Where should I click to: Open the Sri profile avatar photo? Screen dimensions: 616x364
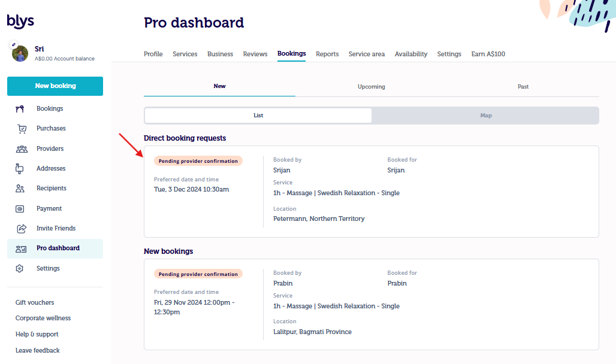[20, 53]
